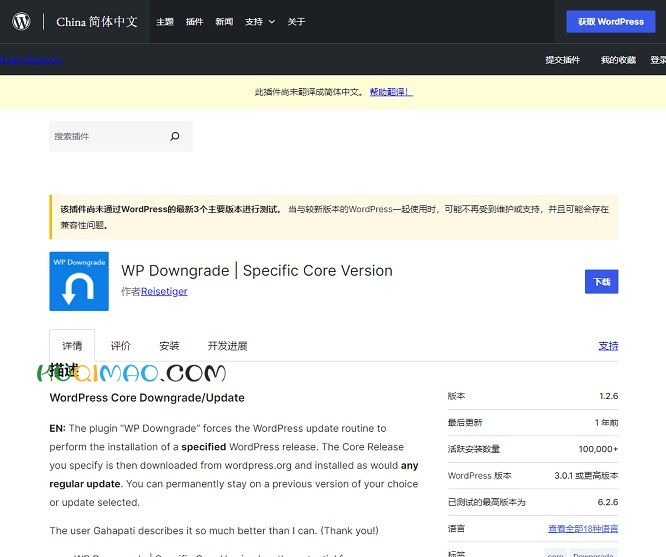Open the 主题 menu item
This screenshot has width=666, height=557.
pyautogui.click(x=165, y=22)
